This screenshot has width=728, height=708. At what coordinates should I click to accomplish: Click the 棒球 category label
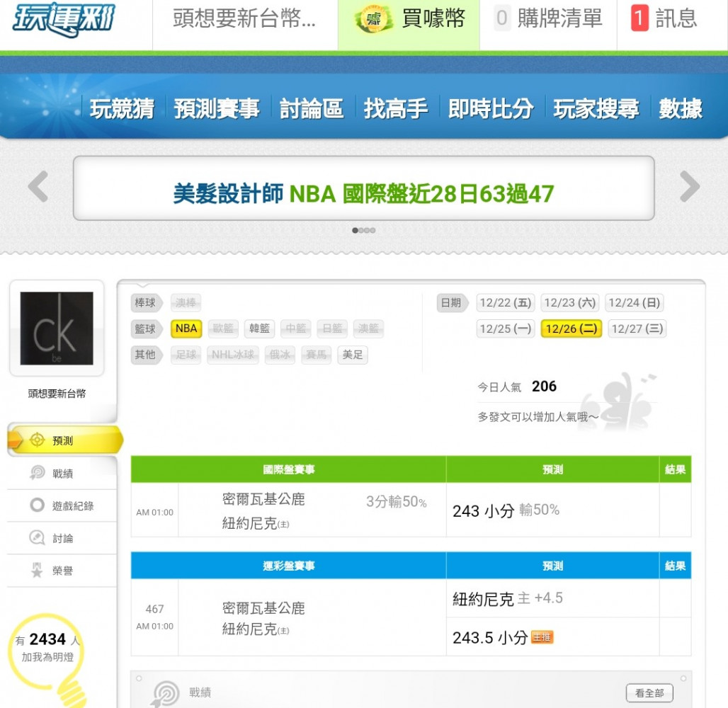(x=147, y=303)
